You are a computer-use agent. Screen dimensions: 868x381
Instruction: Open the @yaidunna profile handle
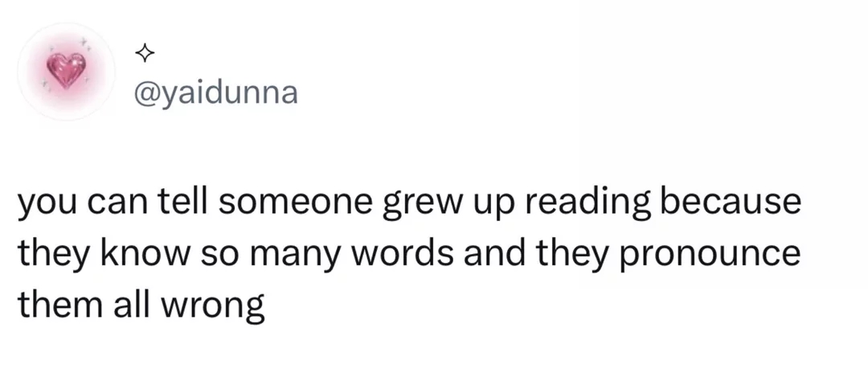pos(215,93)
